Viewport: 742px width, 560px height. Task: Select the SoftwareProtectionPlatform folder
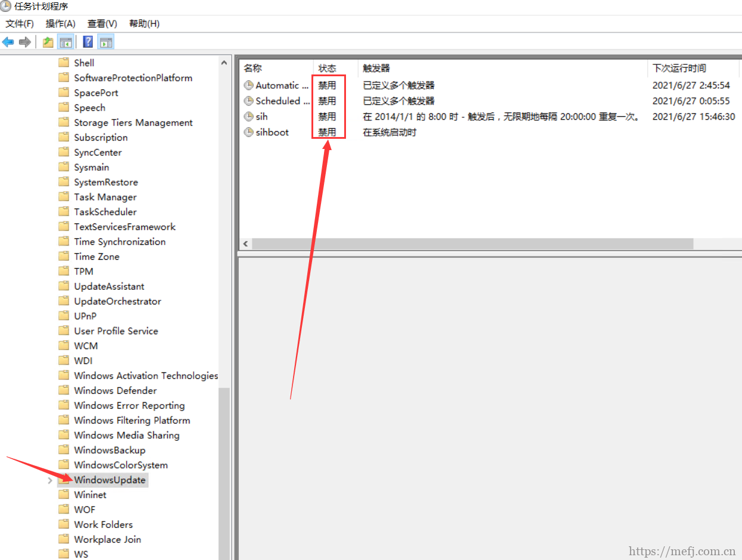tap(133, 77)
